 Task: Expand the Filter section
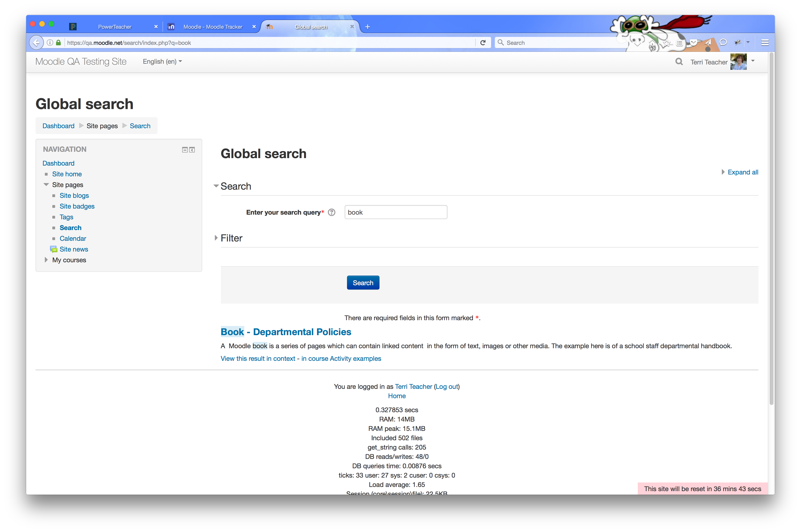[216, 238]
